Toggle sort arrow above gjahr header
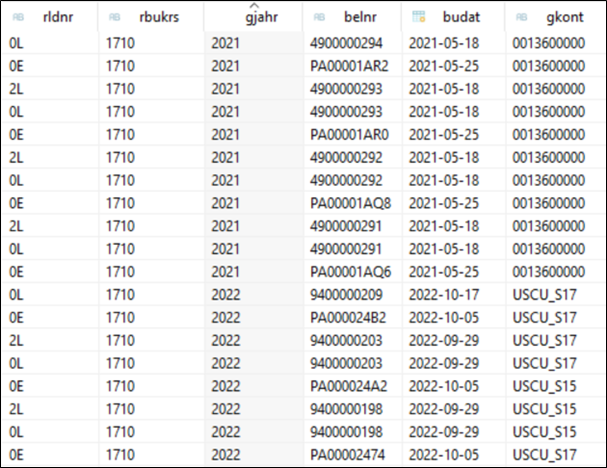The image size is (607, 468). click(x=254, y=5)
